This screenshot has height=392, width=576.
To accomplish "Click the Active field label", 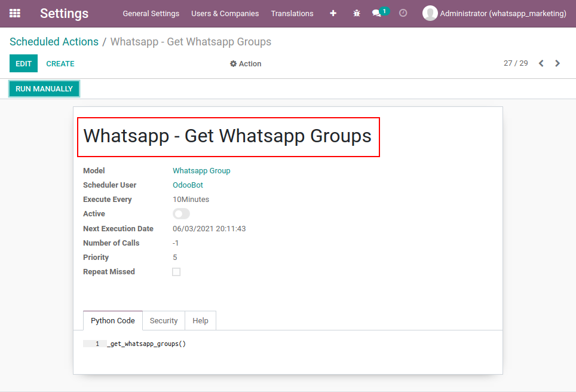I will (x=94, y=213).
